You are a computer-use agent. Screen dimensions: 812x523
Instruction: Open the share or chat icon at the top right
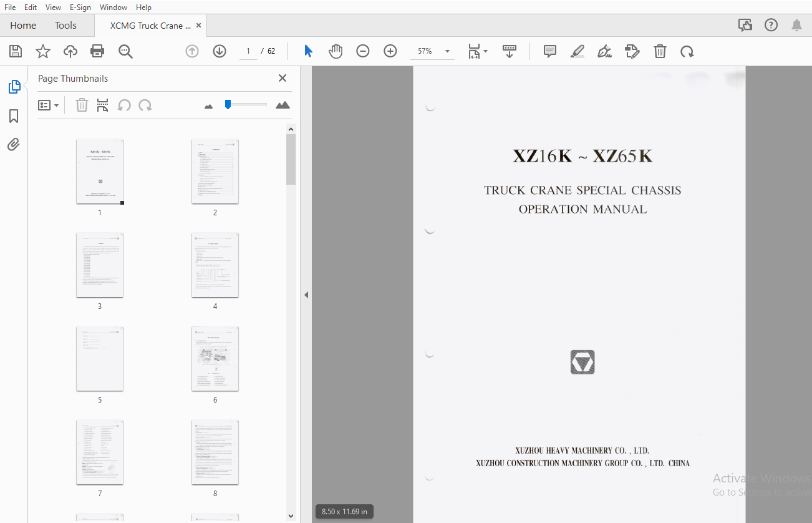point(745,25)
